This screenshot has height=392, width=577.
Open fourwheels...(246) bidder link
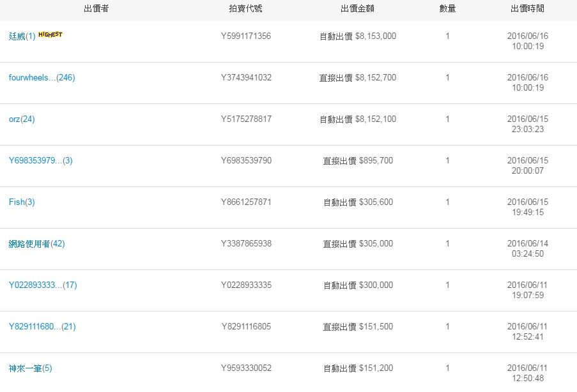click(42, 78)
